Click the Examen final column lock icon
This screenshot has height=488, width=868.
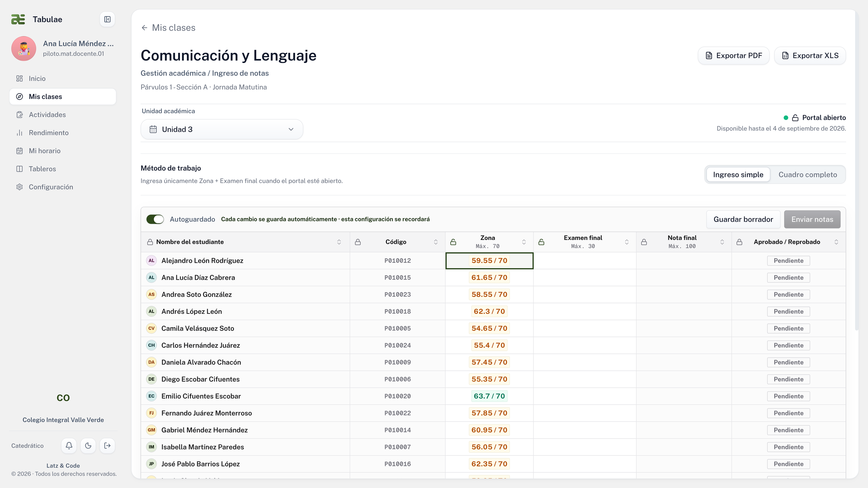pos(541,242)
